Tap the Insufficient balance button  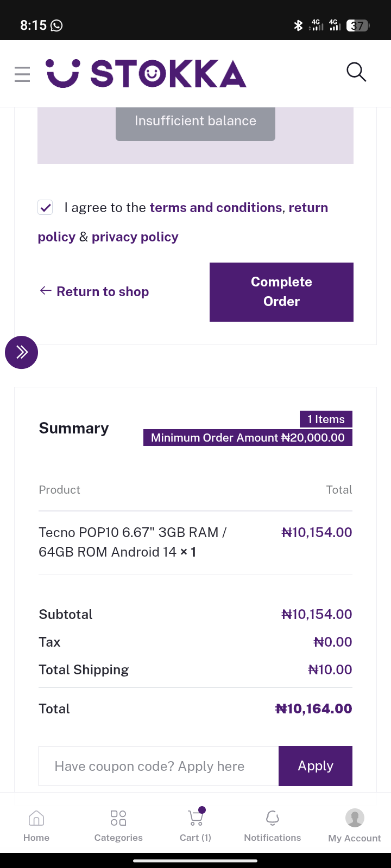click(x=195, y=122)
